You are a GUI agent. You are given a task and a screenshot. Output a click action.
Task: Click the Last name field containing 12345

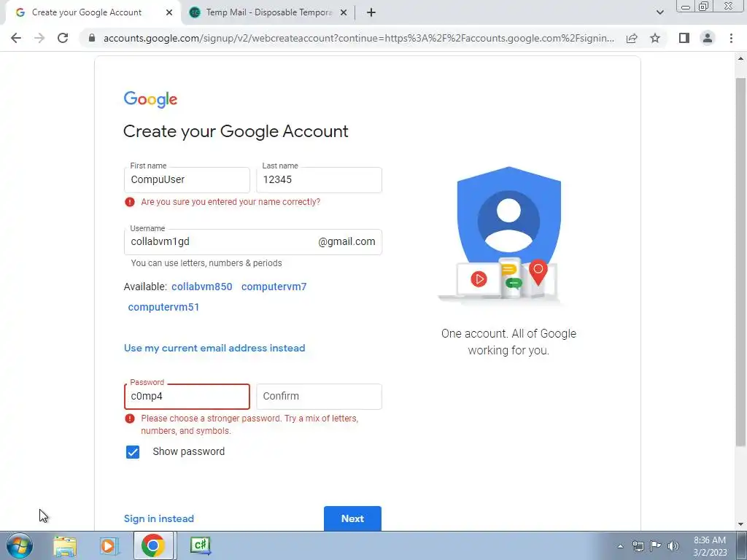click(320, 179)
